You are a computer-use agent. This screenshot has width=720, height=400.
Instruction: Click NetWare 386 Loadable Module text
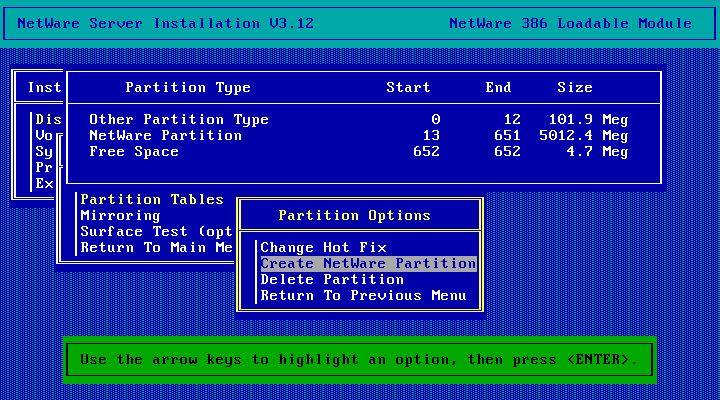[x=570, y=23]
